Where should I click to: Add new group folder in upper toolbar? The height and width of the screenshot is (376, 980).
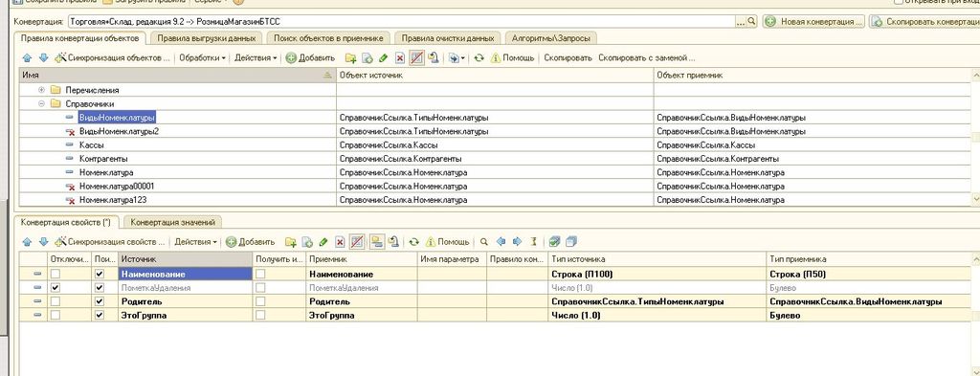pyautogui.click(x=351, y=58)
